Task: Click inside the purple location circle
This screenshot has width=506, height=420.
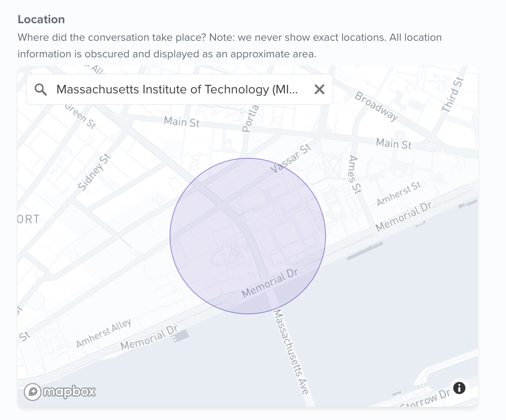Action: [247, 236]
